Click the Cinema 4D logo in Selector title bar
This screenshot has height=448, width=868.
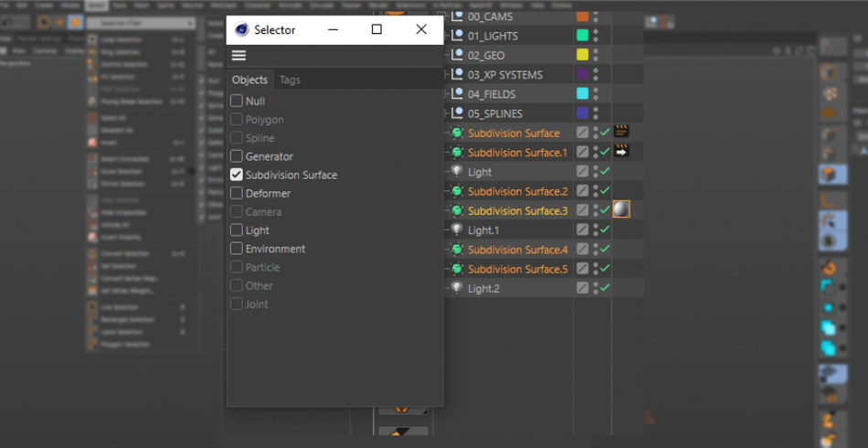[x=242, y=30]
